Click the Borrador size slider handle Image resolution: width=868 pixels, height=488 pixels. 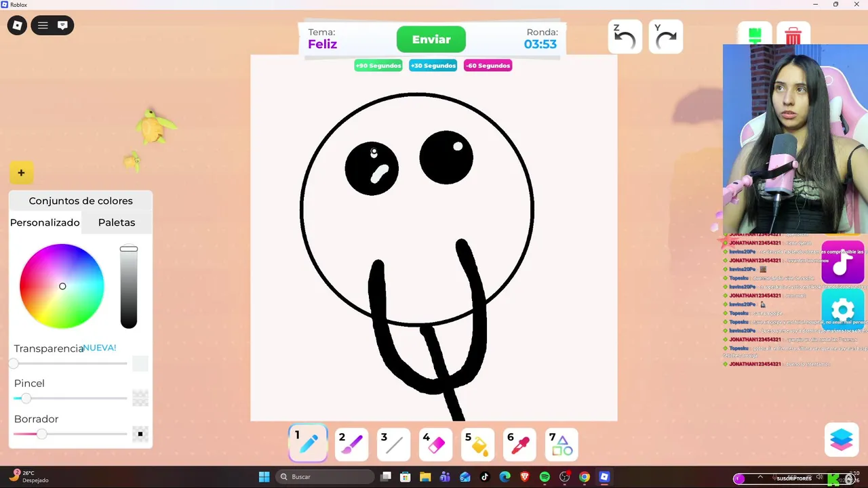coord(41,434)
